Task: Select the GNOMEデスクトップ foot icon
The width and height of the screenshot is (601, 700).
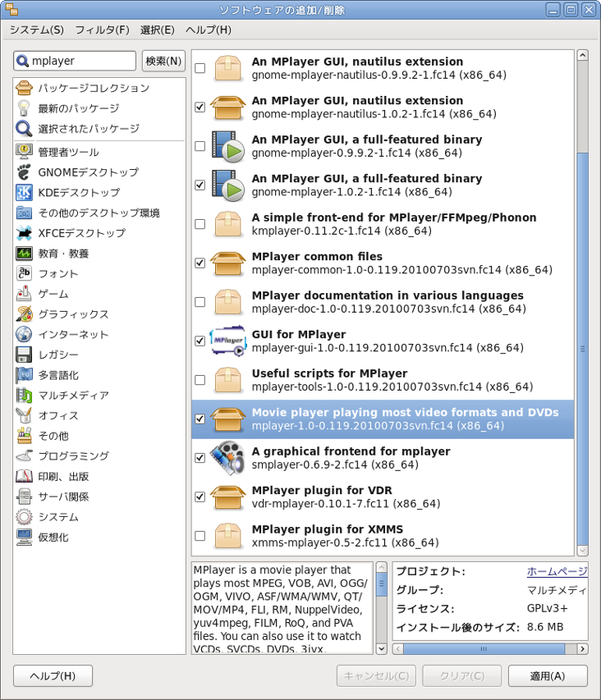Action: [24, 172]
